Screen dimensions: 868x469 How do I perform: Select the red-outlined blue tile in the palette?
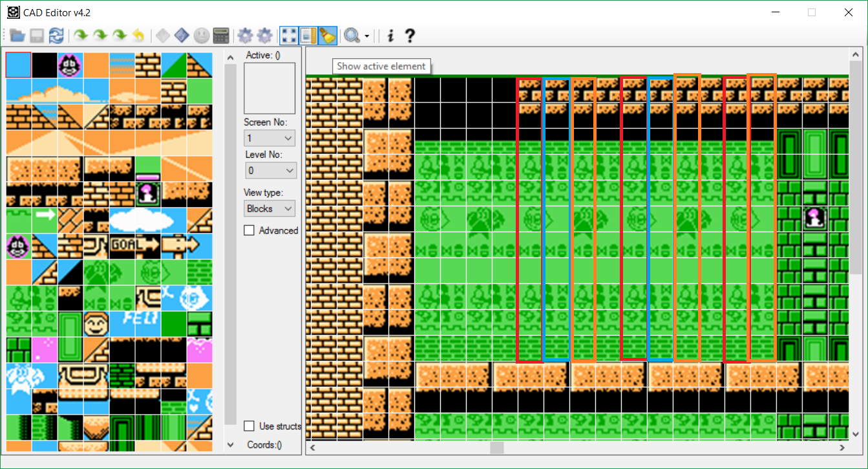coord(19,65)
